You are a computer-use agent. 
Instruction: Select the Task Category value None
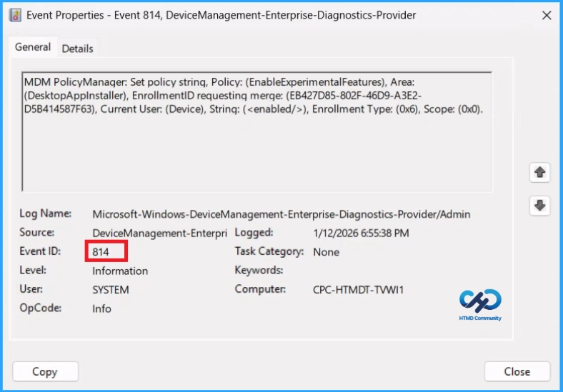(326, 252)
